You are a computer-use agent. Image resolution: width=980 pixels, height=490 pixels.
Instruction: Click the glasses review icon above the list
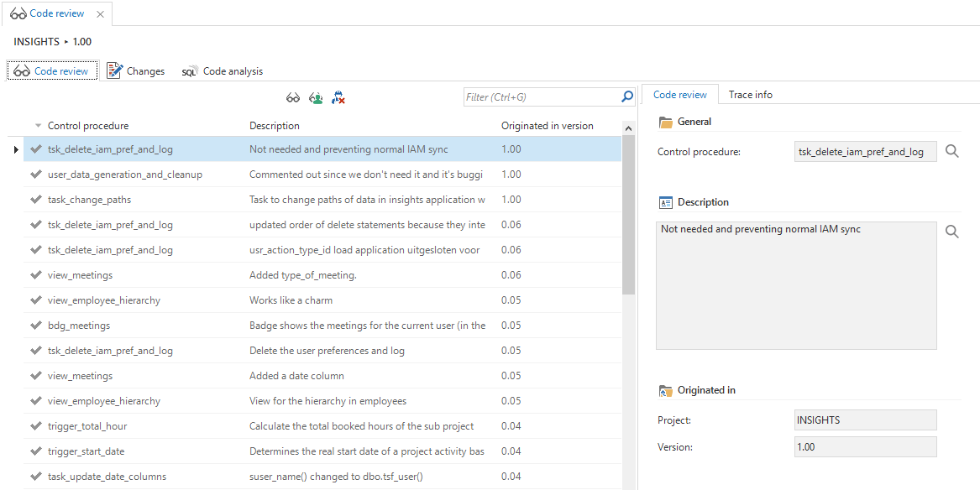click(292, 97)
